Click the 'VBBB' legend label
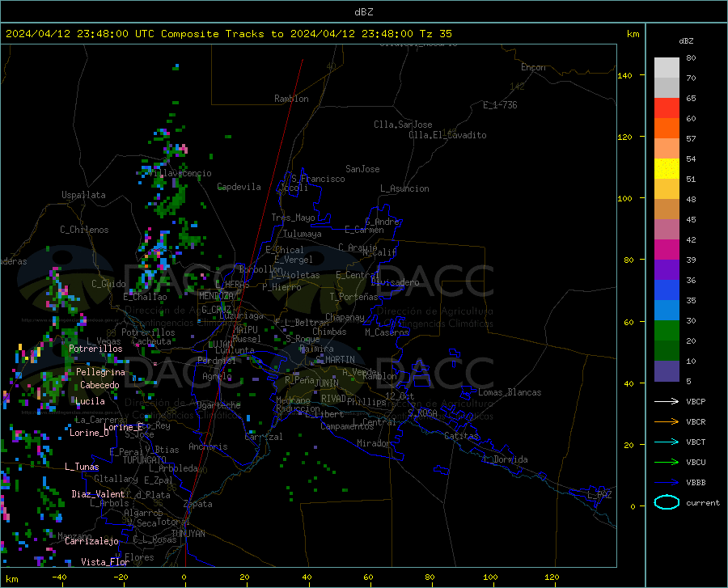This screenshot has height=588, width=728. pyautogui.click(x=696, y=483)
